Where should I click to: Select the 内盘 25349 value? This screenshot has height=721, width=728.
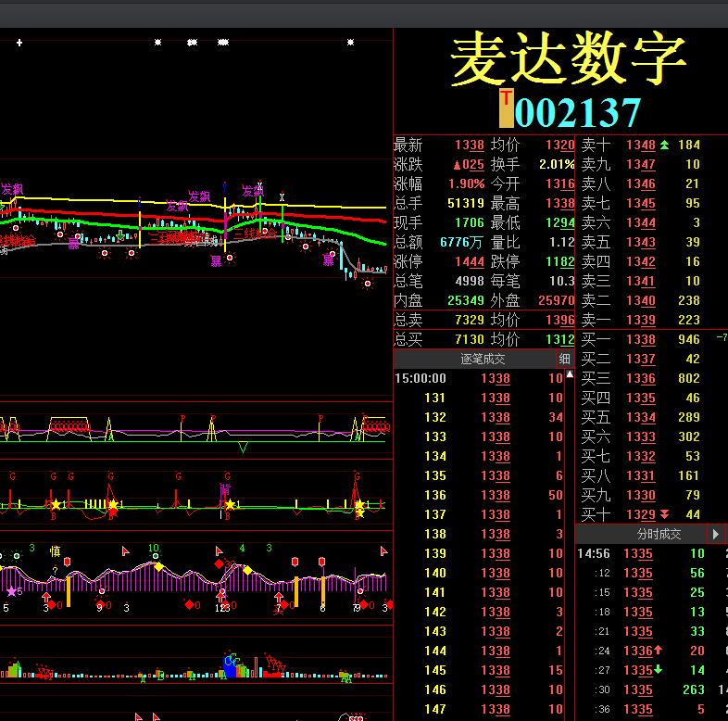point(466,300)
